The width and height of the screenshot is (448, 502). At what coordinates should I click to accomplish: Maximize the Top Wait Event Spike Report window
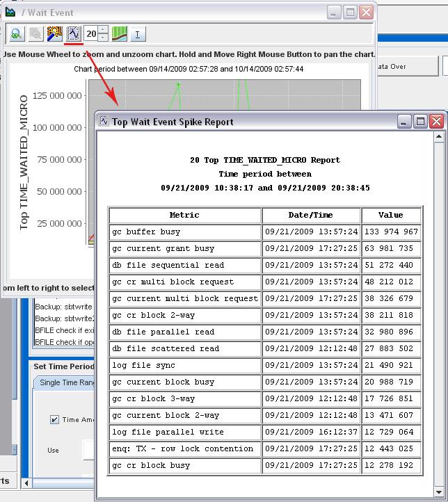(420, 122)
